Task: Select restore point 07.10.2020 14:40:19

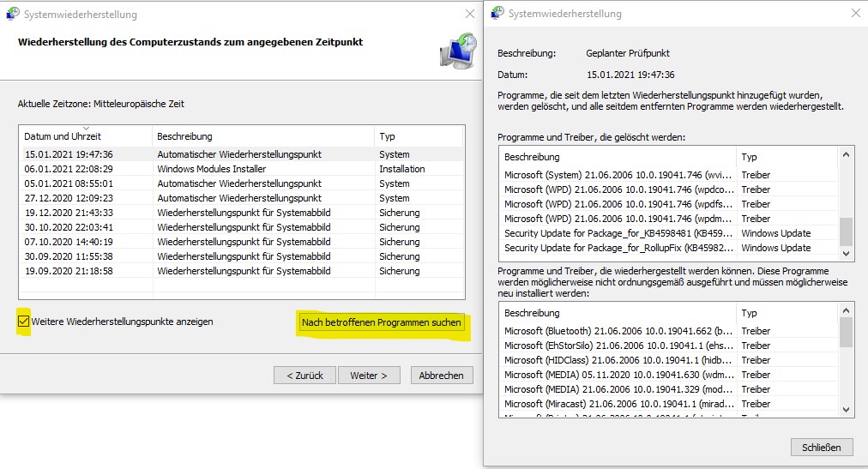Action: click(x=241, y=242)
